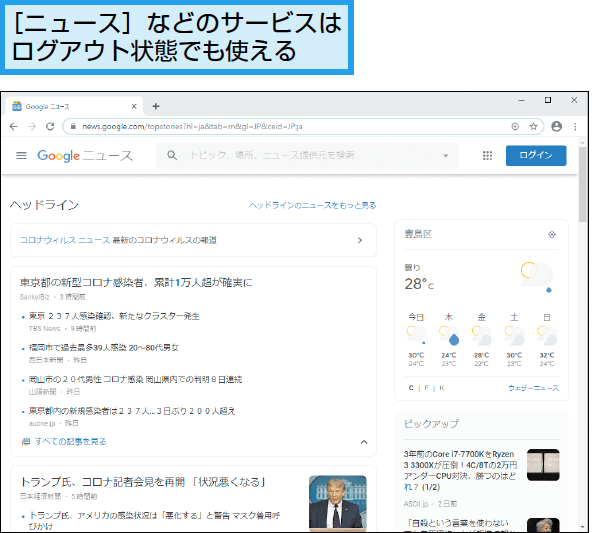Click today's (今日) forecast icon
Image resolution: width=600 pixels, height=533 pixels.
pos(416,336)
